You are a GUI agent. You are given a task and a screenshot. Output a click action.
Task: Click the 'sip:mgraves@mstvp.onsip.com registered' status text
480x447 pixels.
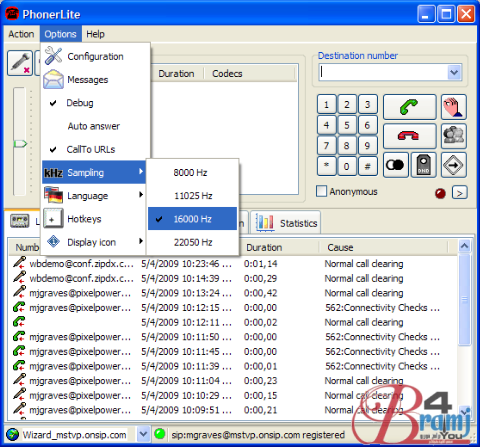pos(258,435)
